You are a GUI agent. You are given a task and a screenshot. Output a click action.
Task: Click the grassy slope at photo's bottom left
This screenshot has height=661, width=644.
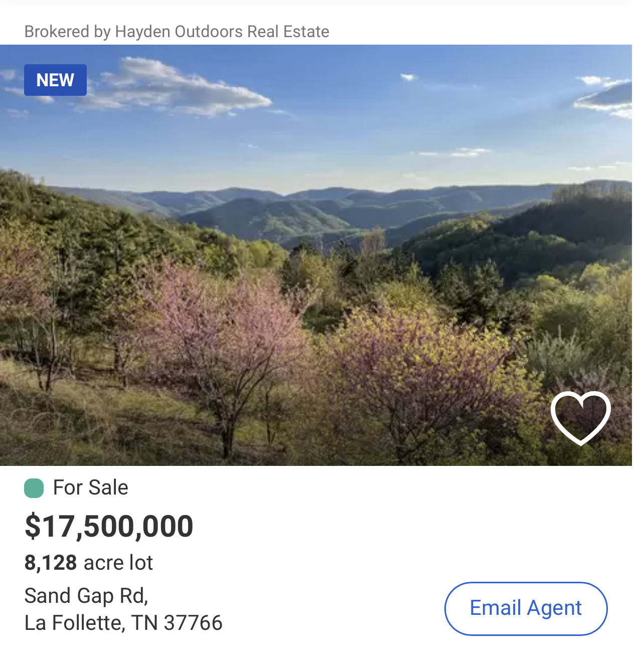[x=75, y=421]
